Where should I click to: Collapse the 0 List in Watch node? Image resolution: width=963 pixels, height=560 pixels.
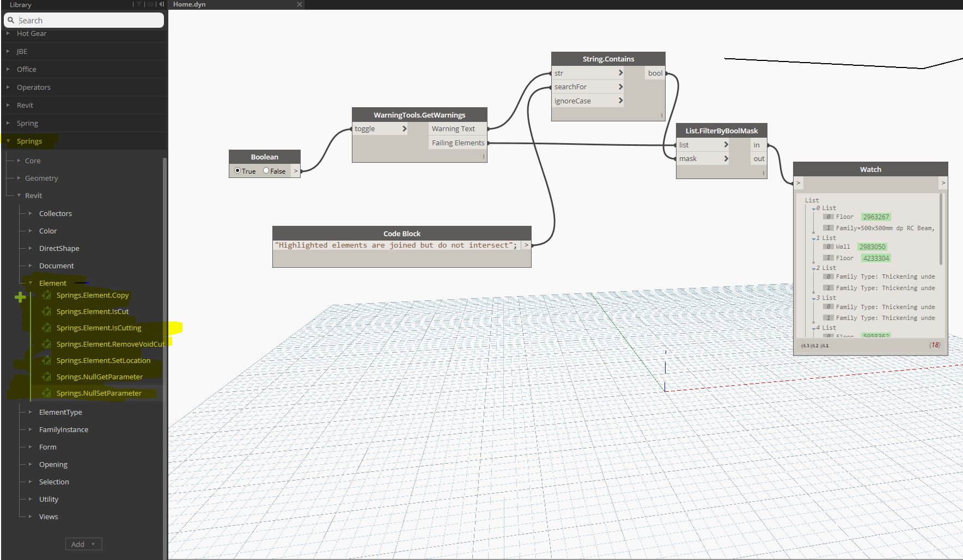(814, 209)
